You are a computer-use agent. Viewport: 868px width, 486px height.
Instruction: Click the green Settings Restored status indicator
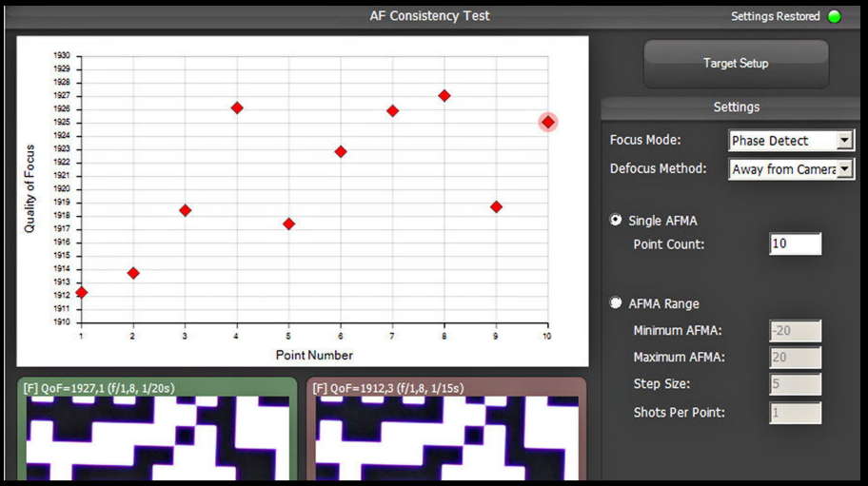click(x=835, y=16)
